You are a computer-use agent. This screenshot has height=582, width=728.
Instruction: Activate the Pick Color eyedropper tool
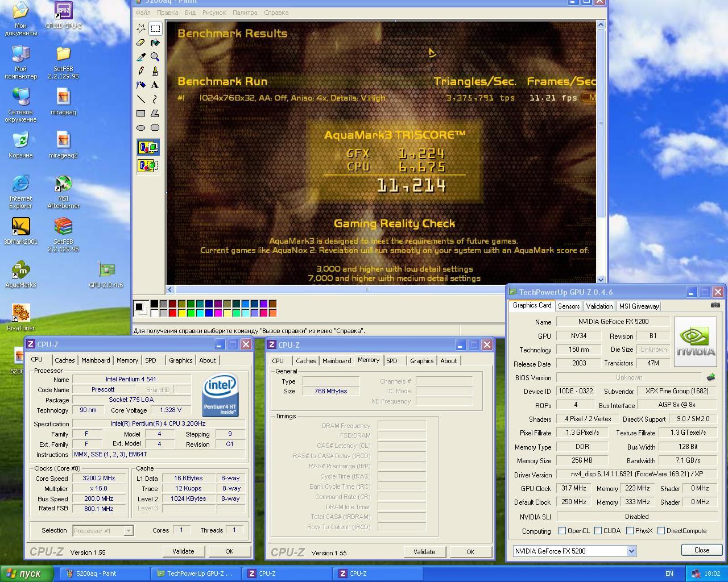pos(141,57)
